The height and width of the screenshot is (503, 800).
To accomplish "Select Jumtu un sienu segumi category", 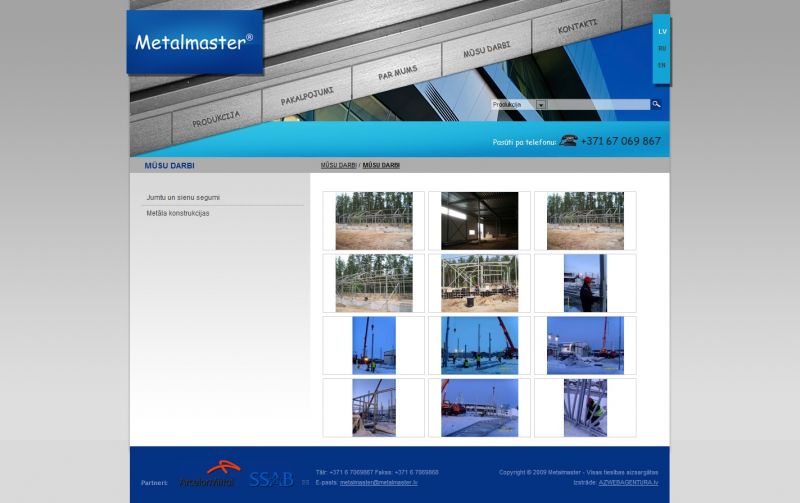I will click(x=183, y=197).
